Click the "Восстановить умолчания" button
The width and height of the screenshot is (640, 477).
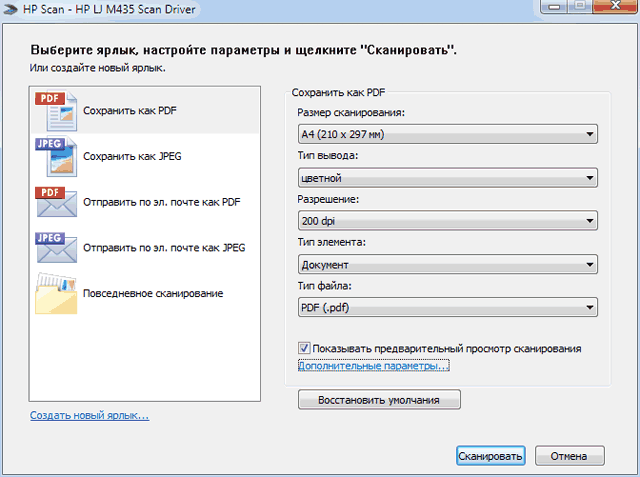coord(380,400)
